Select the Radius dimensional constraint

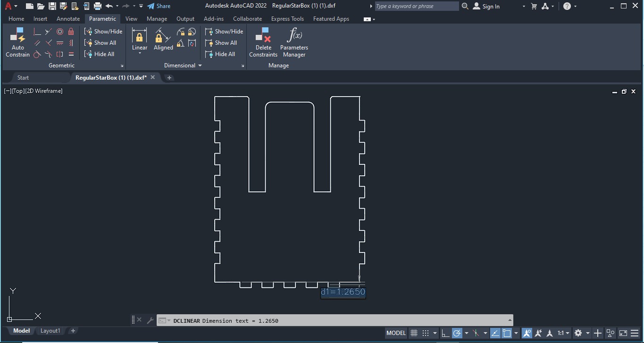point(181,32)
